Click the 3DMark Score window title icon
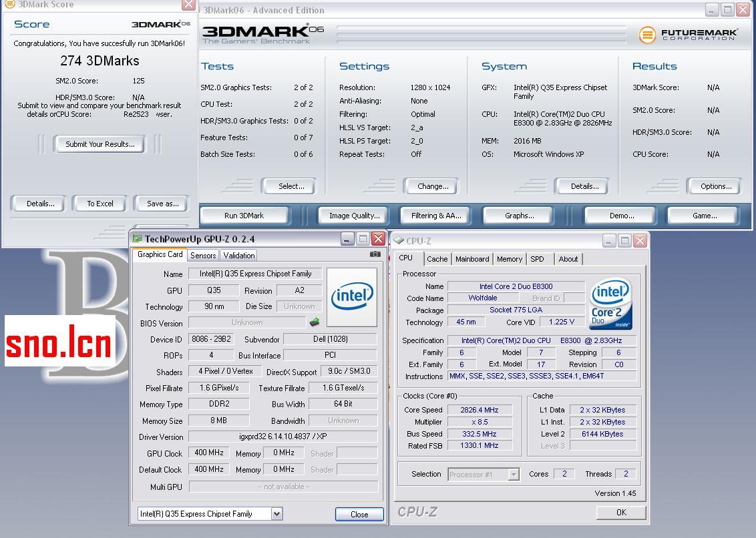Viewport: 756px width, 538px height. pos(9,4)
